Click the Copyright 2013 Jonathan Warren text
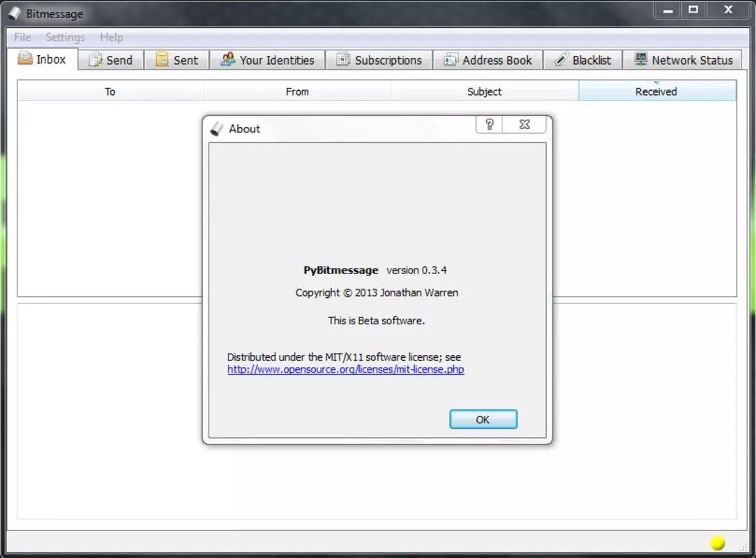This screenshot has width=756, height=558. [377, 293]
